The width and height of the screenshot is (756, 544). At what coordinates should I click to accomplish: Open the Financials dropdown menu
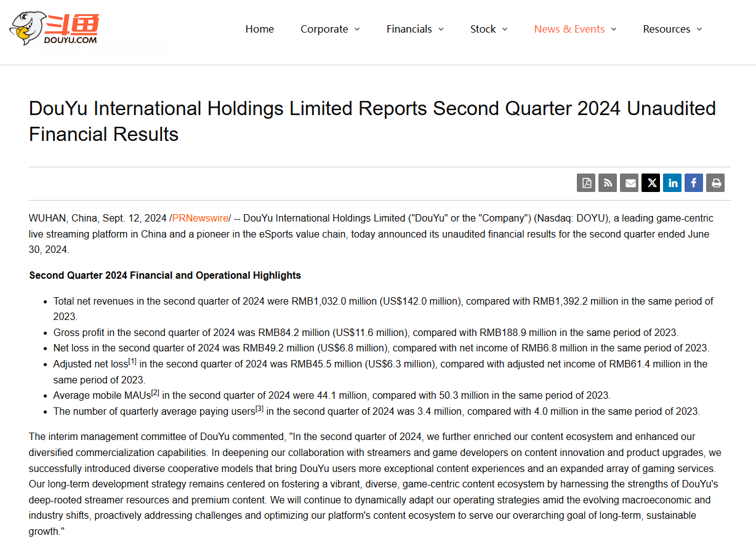416,29
